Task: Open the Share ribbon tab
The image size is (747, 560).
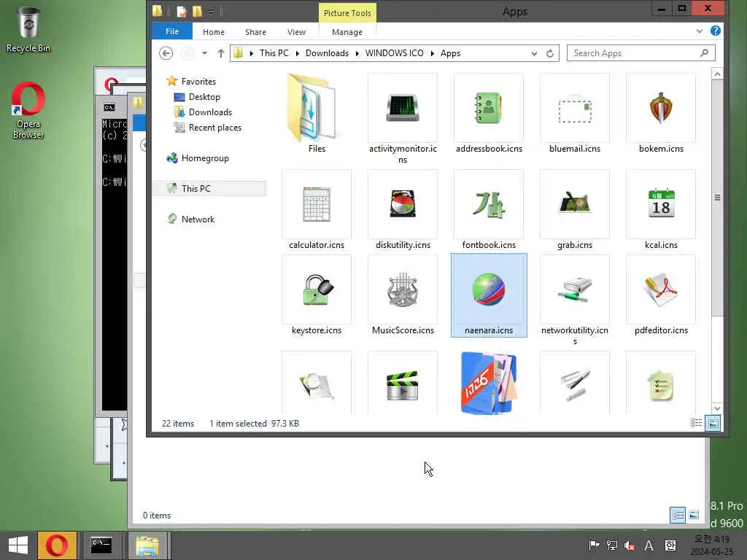Action: point(255,32)
